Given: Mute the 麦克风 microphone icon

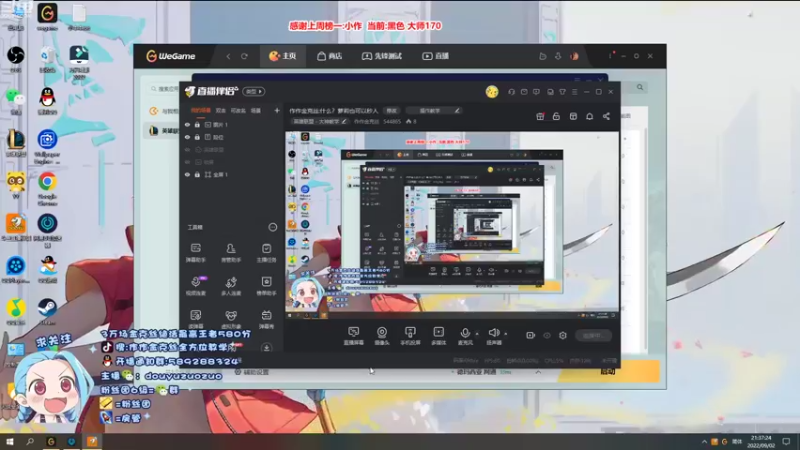Looking at the screenshot, I should [465, 333].
